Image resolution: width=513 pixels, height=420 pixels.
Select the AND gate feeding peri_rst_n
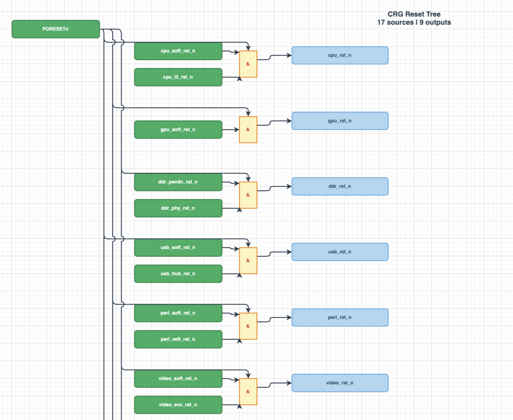[x=248, y=326]
